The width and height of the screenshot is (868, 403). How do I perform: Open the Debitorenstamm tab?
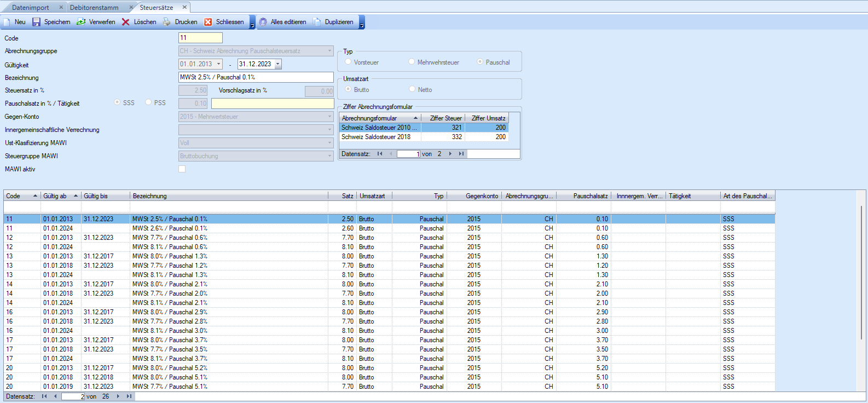pos(94,8)
